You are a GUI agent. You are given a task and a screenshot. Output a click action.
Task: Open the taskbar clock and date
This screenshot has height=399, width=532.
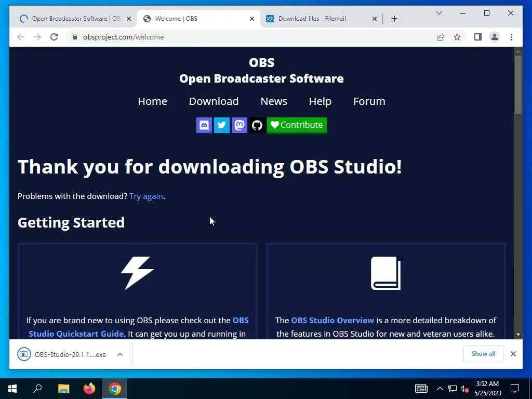click(x=487, y=389)
